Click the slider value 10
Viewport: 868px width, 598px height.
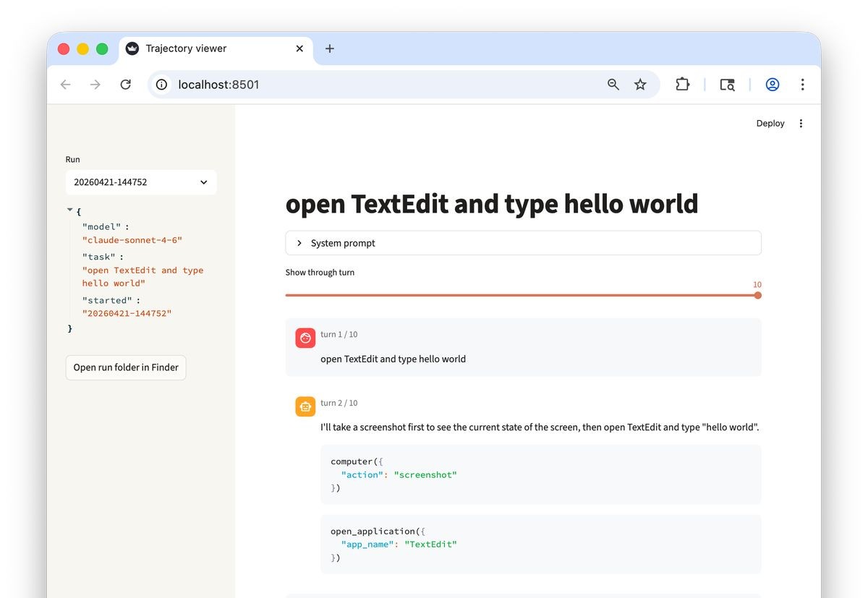[757, 285]
